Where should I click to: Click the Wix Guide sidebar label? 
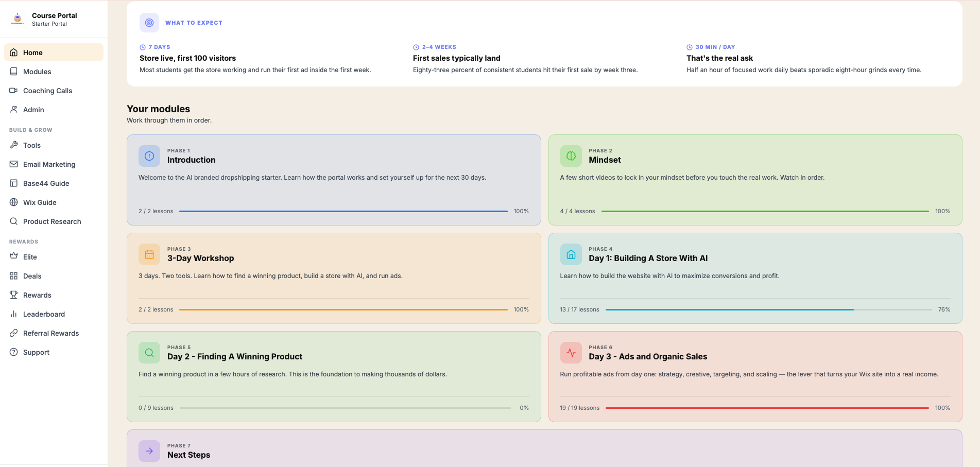tap(40, 202)
